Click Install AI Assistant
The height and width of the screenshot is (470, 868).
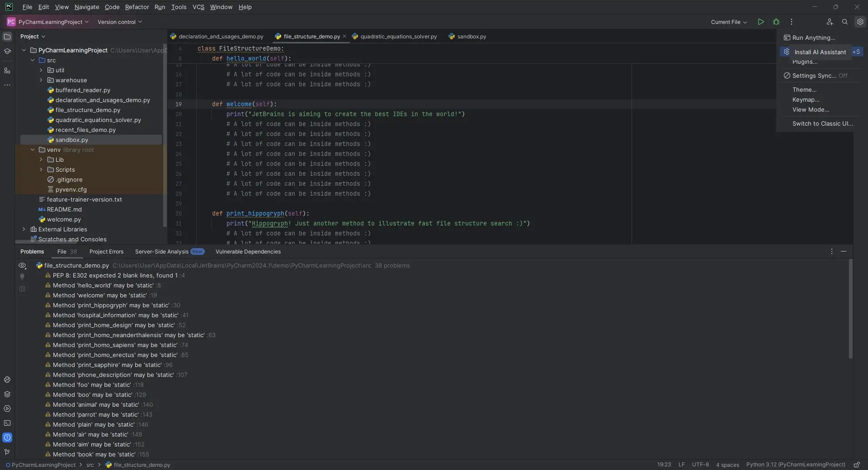pos(820,52)
